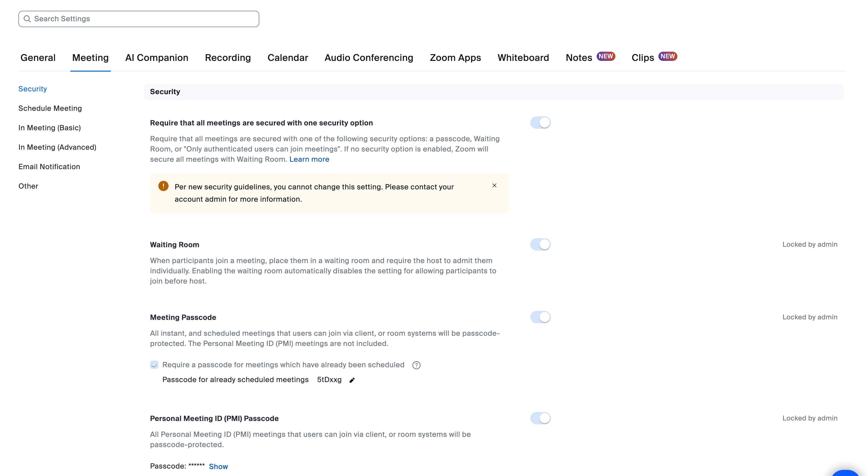This screenshot has width=868, height=476.
Task: Open the Clips tab with NEW badge
Action: point(643,58)
